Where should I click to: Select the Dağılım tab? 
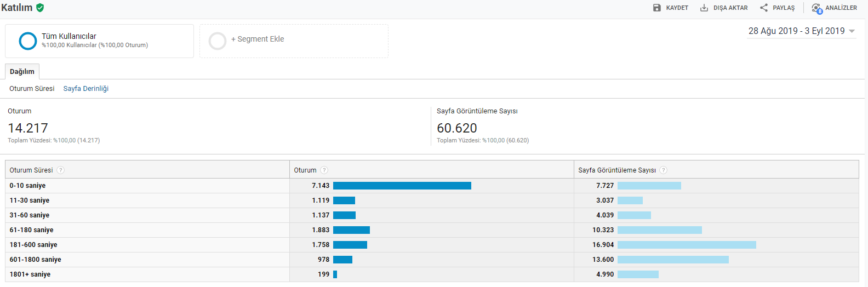point(22,72)
